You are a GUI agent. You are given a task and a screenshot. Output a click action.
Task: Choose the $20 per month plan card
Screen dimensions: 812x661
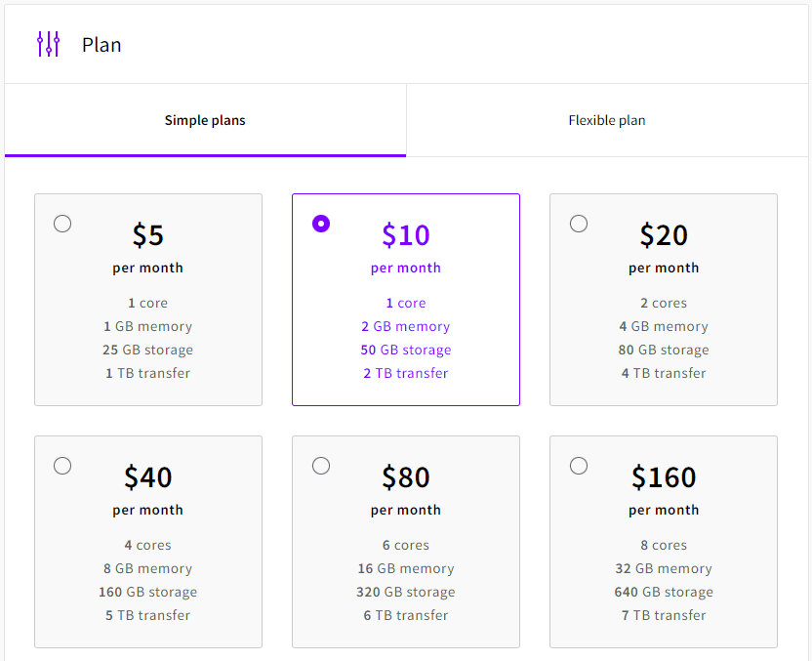[664, 300]
